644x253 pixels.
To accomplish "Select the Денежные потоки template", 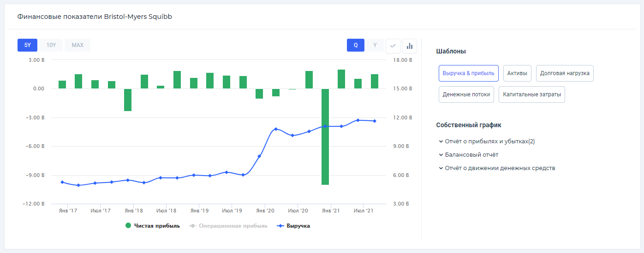I will click(466, 94).
